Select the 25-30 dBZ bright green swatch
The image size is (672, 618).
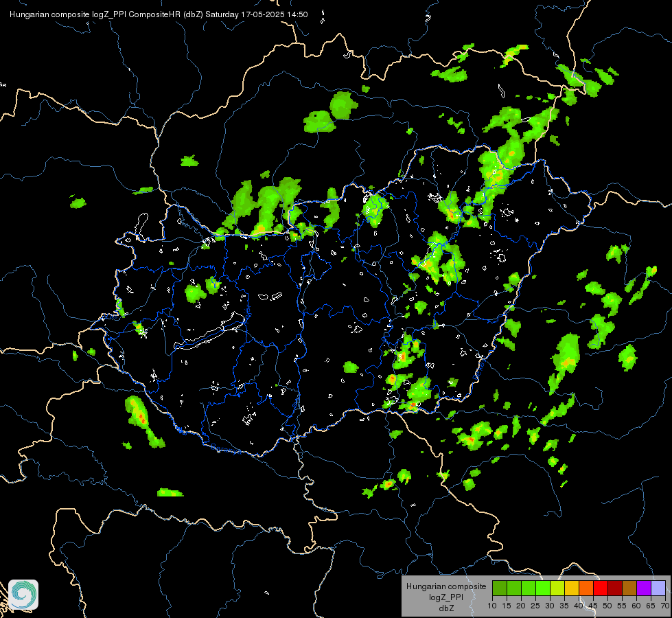coord(542,588)
